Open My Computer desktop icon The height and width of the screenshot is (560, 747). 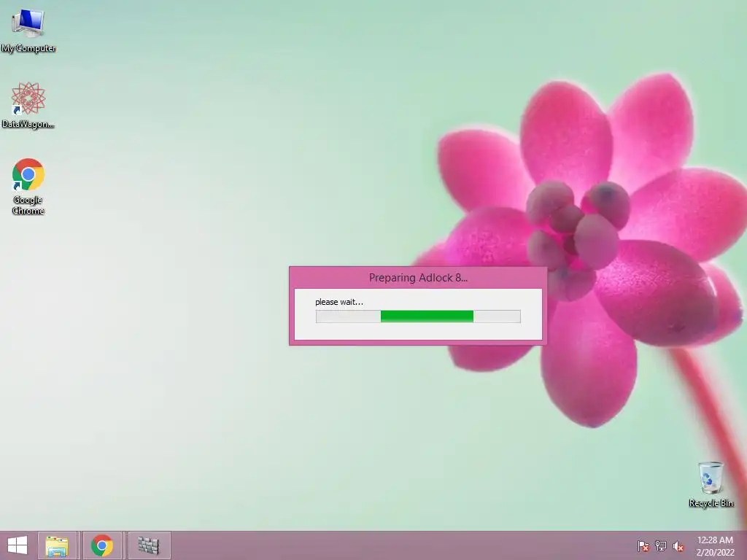(28, 31)
